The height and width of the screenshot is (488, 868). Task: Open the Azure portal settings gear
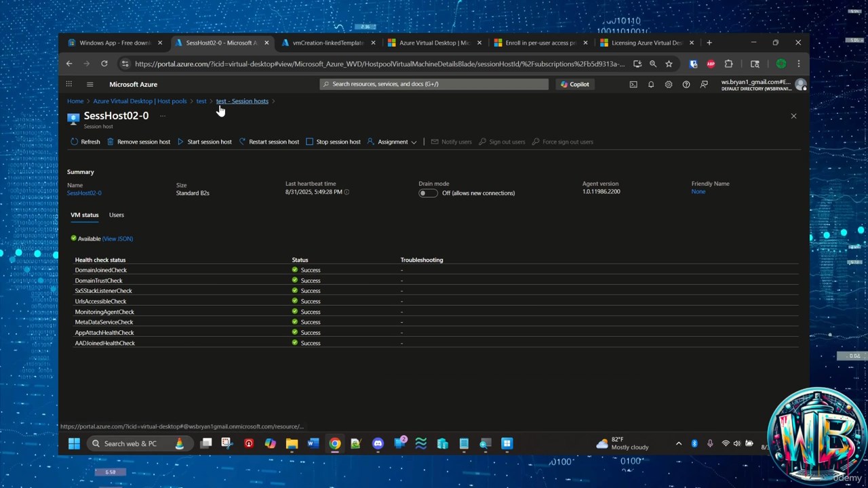669,84
